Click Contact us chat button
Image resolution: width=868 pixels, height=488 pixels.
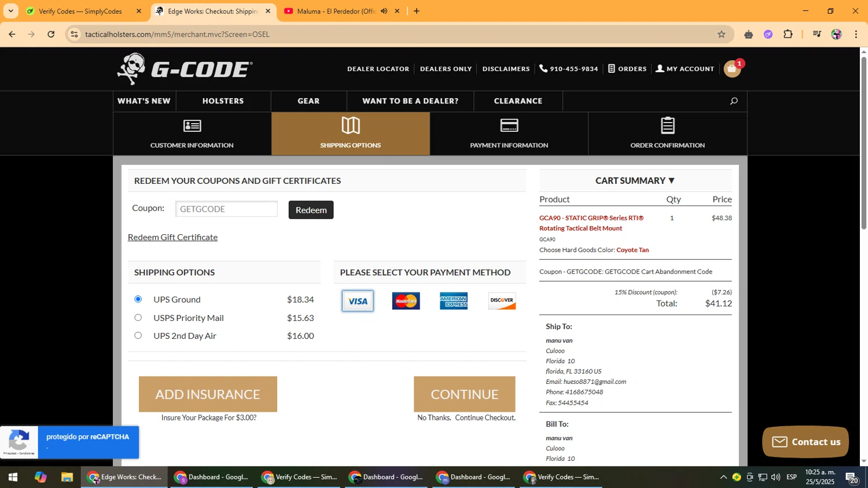[806, 442]
